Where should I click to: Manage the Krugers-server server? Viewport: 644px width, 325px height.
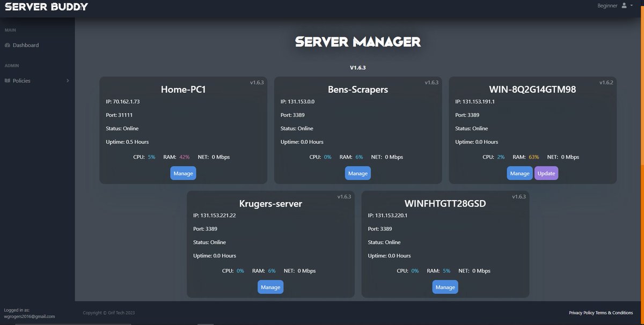point(270,287)
